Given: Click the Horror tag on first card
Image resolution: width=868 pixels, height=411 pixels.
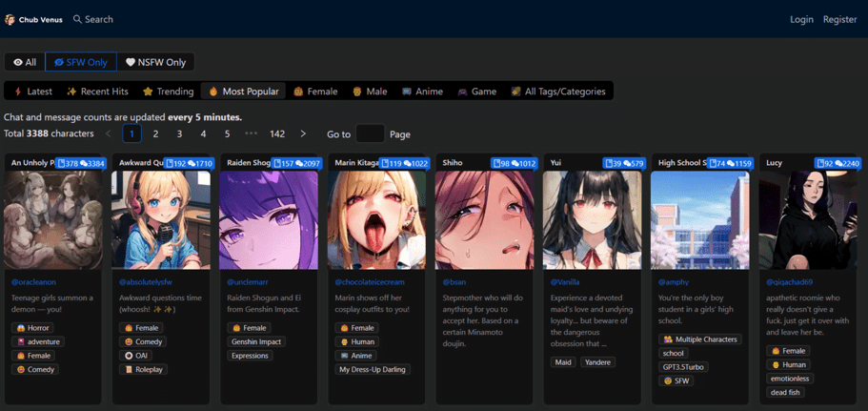Looking at the screenshot, I should point(32,328).
